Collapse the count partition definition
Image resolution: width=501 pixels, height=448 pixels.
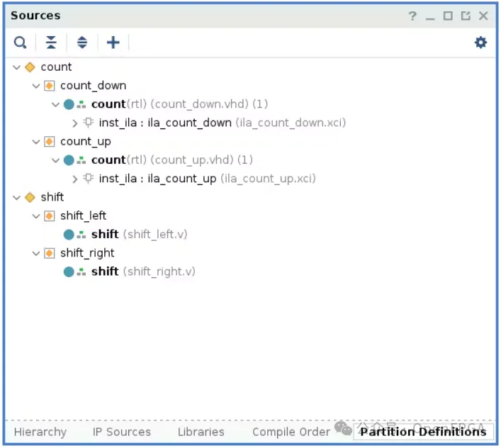click(17, 67)
